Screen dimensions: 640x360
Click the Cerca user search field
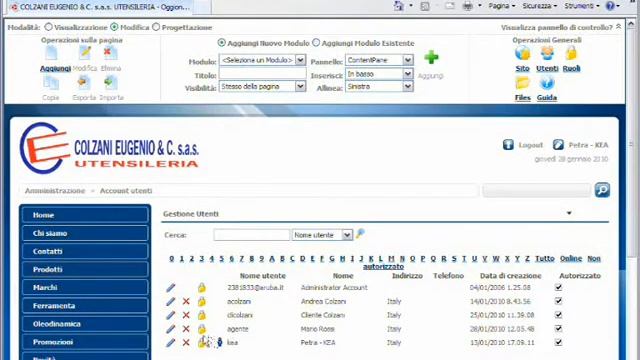[x=251, y=235]
